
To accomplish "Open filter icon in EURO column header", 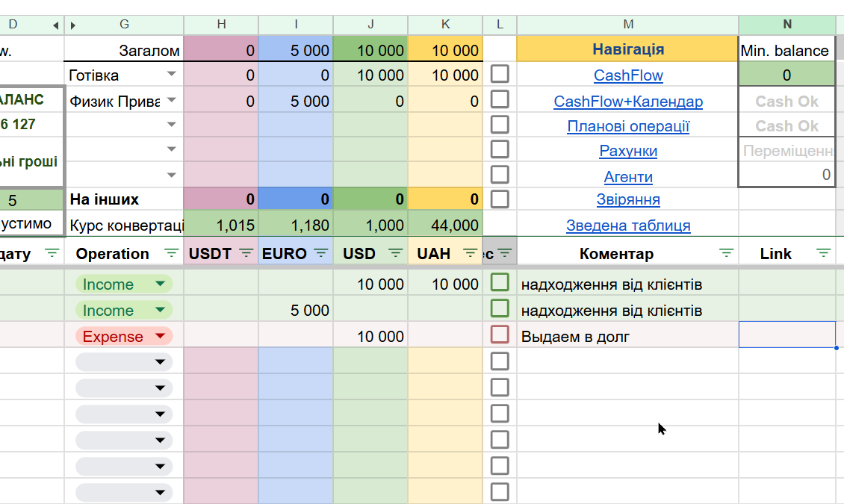I will (321, 254).
